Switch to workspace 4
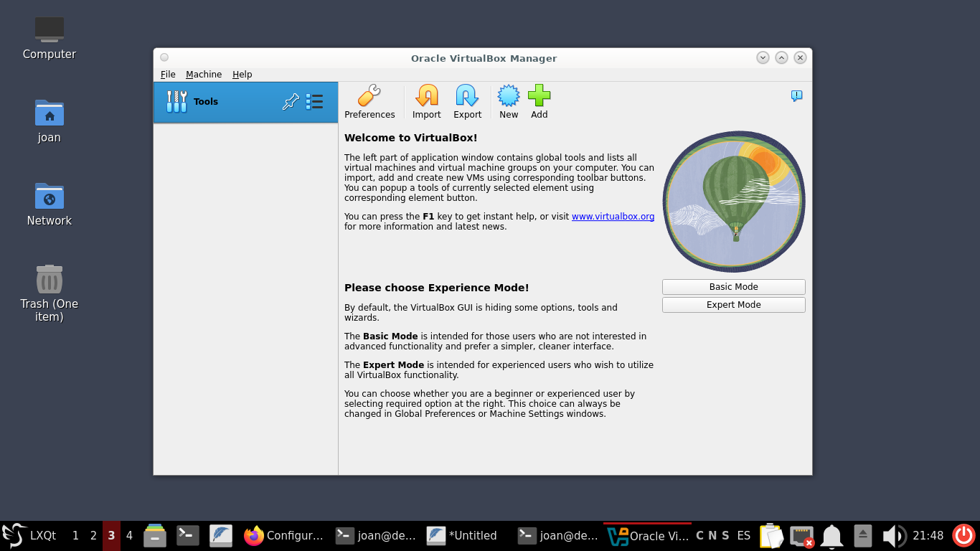This screenshot has width=980, height=551. [129, 535]
